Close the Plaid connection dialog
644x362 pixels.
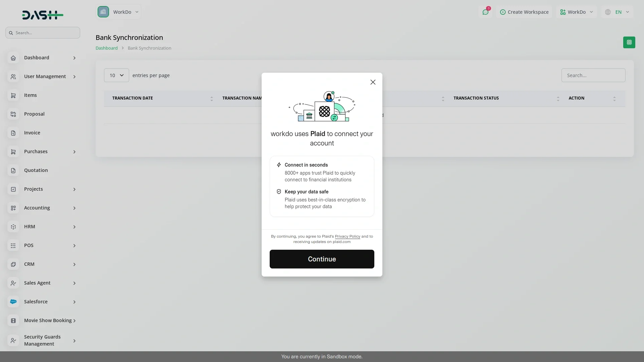click(x=373, y=82)
